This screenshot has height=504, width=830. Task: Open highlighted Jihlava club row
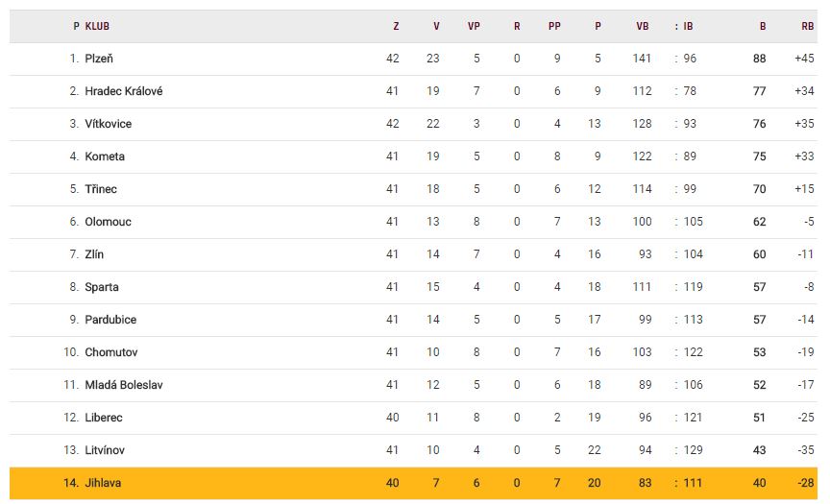click(103, 483)
